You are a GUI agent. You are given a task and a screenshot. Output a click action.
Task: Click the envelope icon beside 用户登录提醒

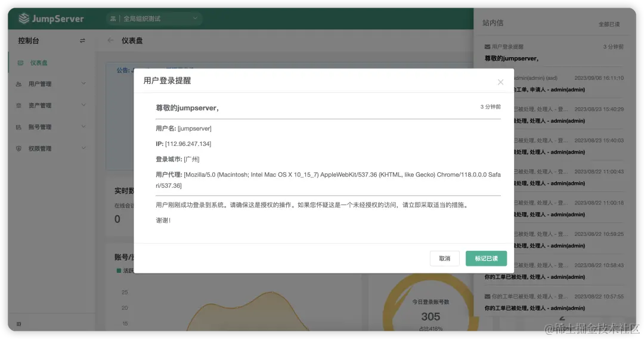point(487,47)
